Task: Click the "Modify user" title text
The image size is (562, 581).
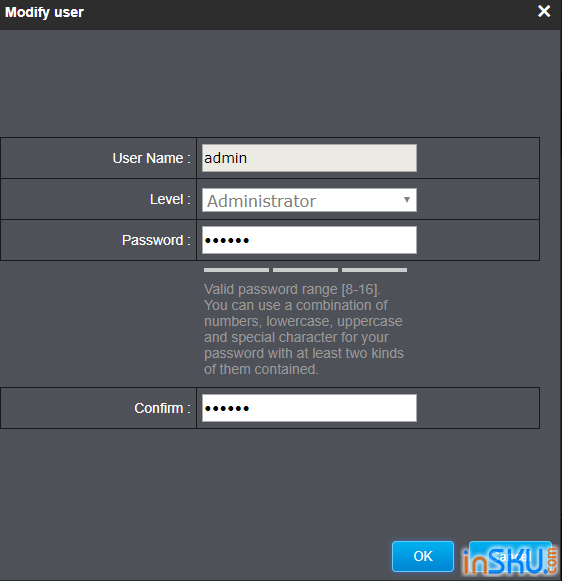Action: coord(44,12)
